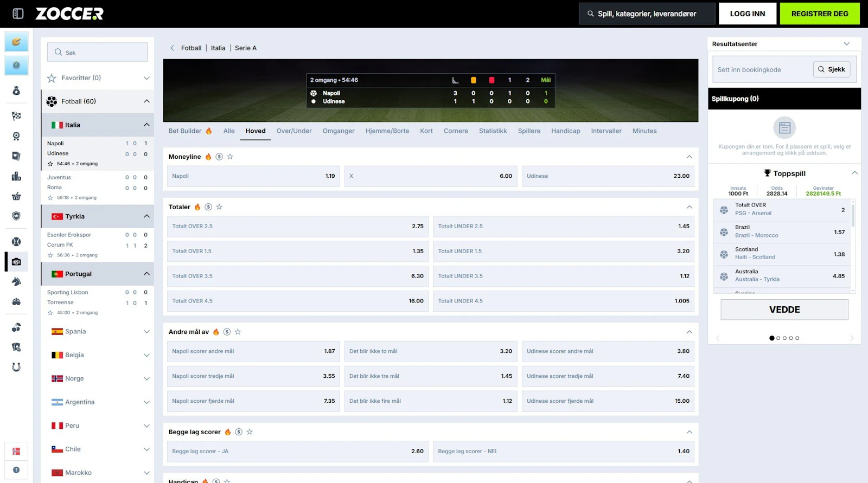868x483 pixels.
Task: Switch to the Cornere tab
Action: (x=456, y=131)
